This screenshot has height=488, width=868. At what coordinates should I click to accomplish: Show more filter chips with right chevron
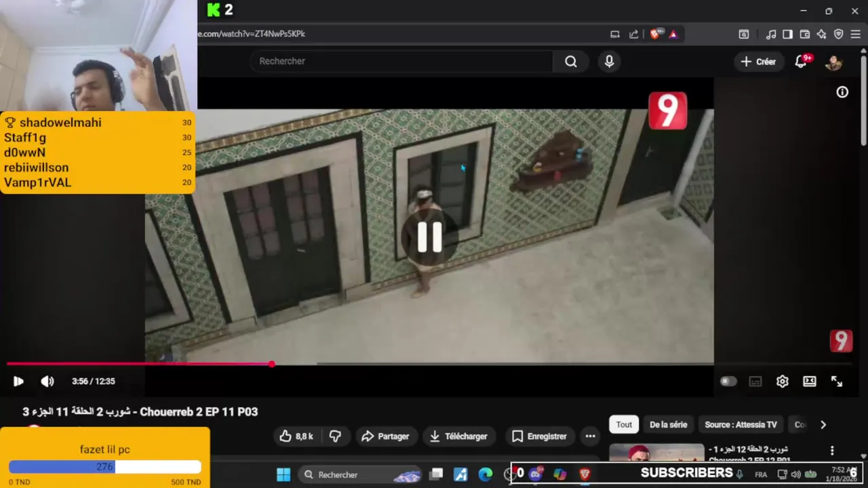(x=823, y=425)
